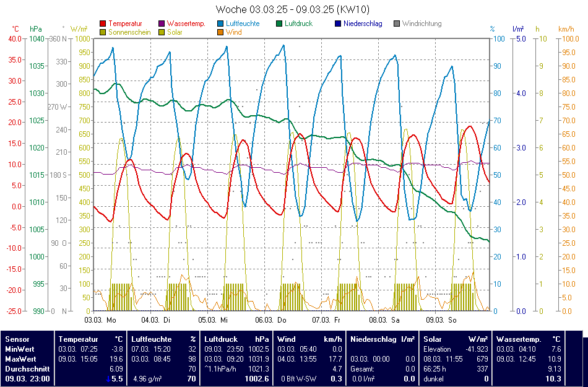588x387 pixels.
Task: Select the 03.03. Mo date label
Action: [x=100, y=320]
